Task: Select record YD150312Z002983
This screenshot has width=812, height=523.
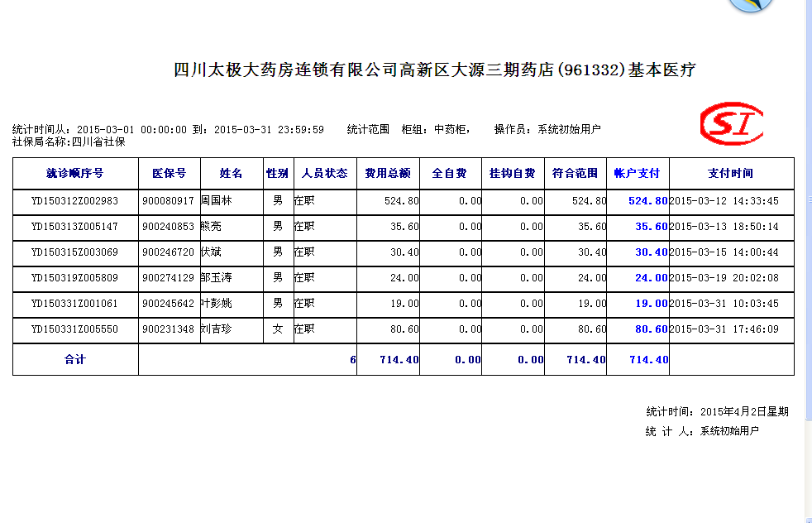Action: (74, 201)
